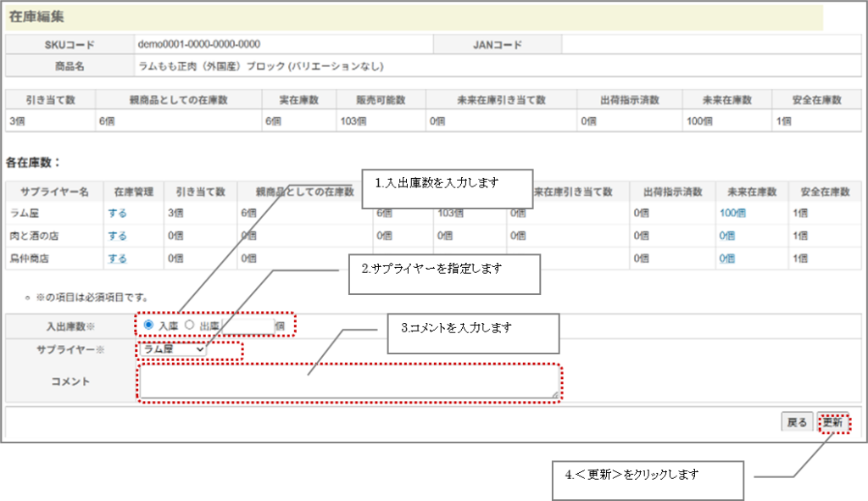Click the SKU code value demo0001-0000-0000-0000
This screenshot has width=868, height=501.
[198, 44]
